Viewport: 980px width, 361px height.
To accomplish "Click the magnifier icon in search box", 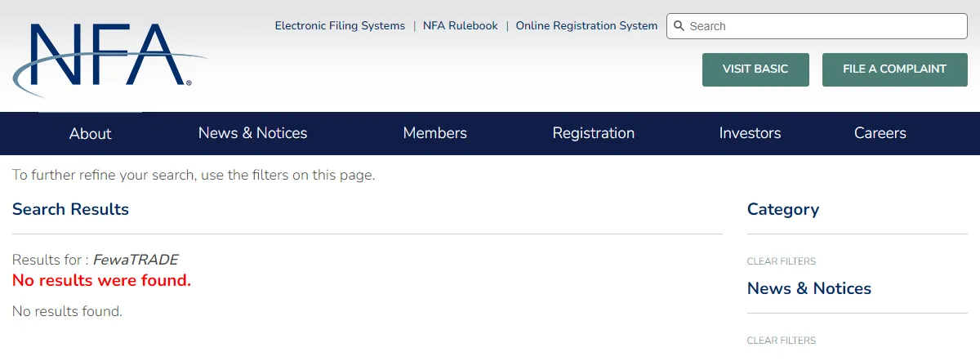I will point(679,26).
